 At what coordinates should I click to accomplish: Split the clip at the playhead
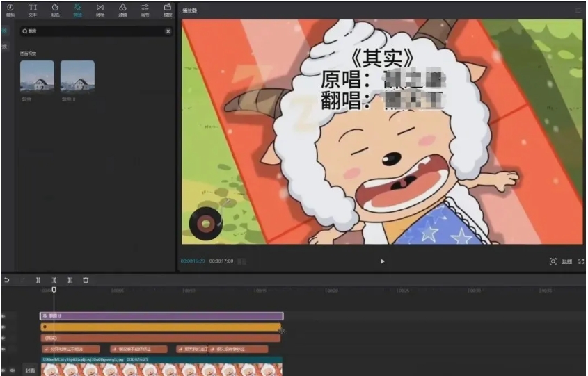[x=38, y=280]
